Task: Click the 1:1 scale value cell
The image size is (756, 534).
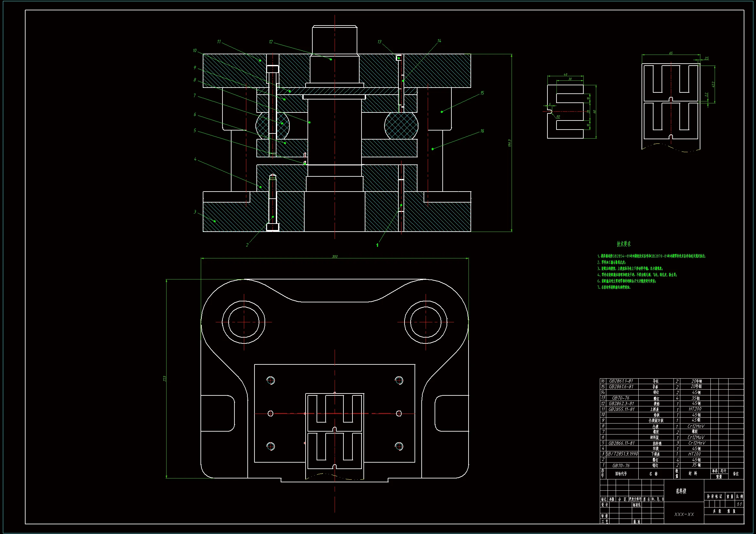Action: (739, 504)
